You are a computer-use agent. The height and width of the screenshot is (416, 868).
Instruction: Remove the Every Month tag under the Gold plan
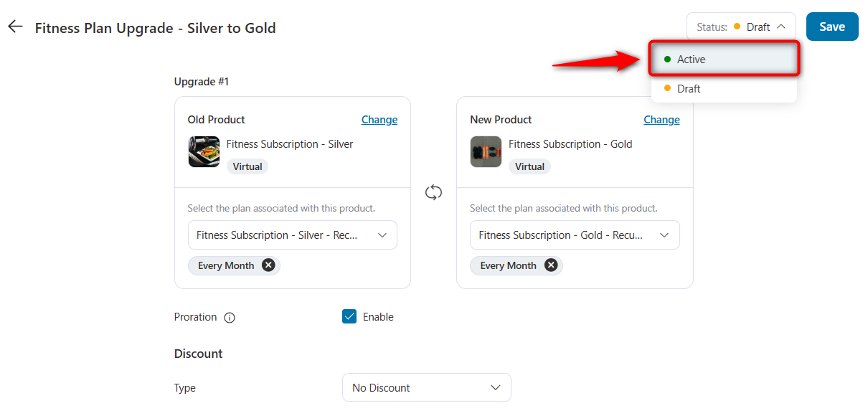(550, 265)
